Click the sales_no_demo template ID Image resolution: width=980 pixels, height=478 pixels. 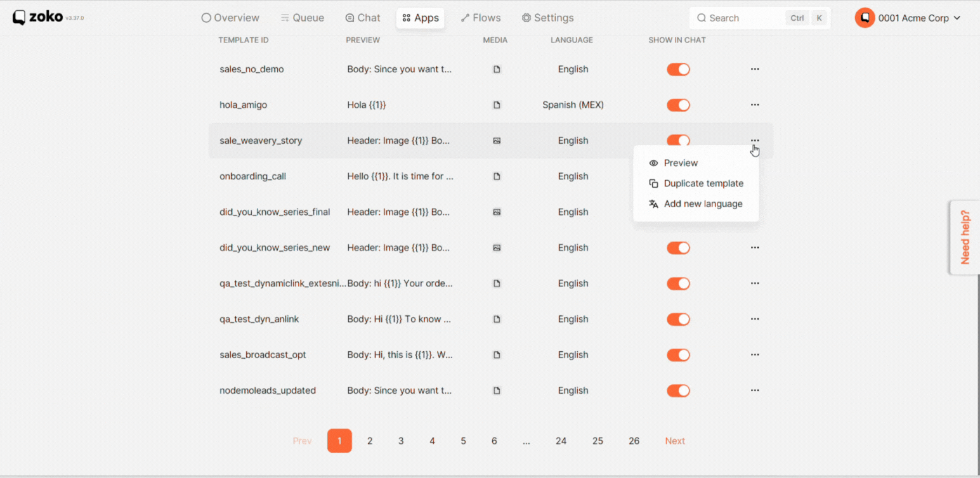[x=252, y=69]
